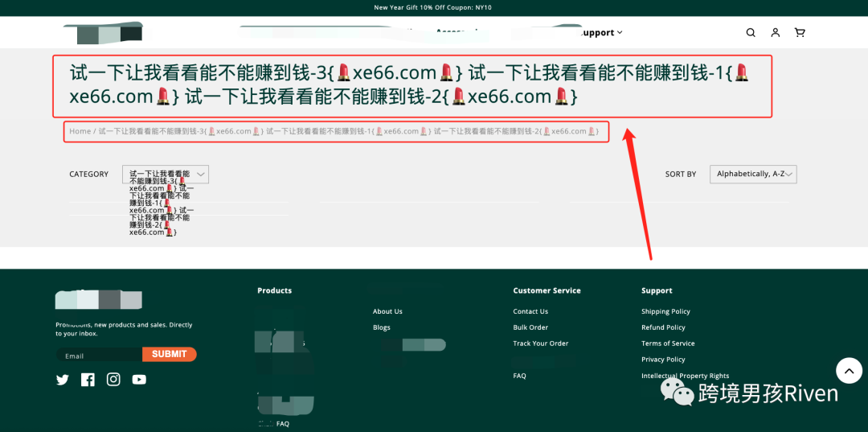Expand the Support menu in navigation
The height and width of the screenshot is (432, 868).
600,33
